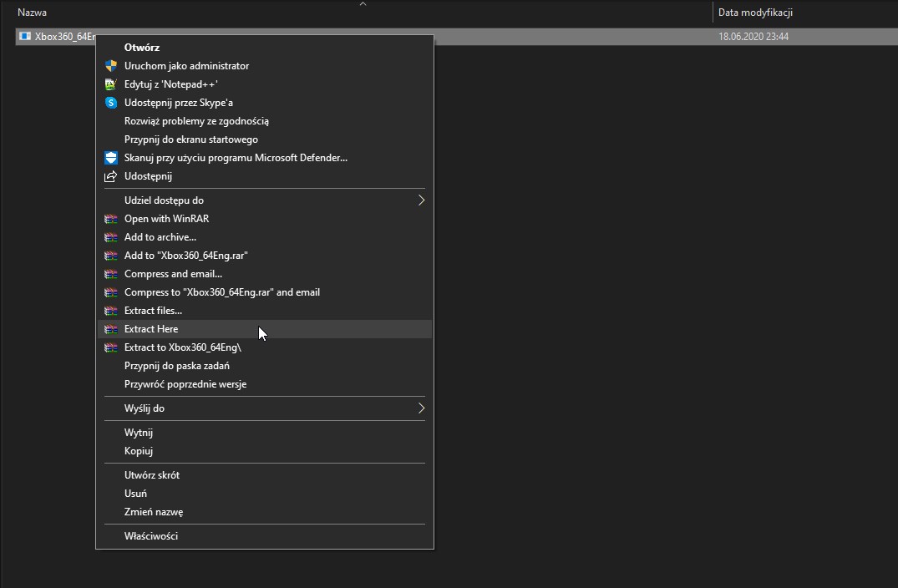Choose Rozwiąż problemy ze zgodnością
The image size is (898, 588).
point(265,121)
